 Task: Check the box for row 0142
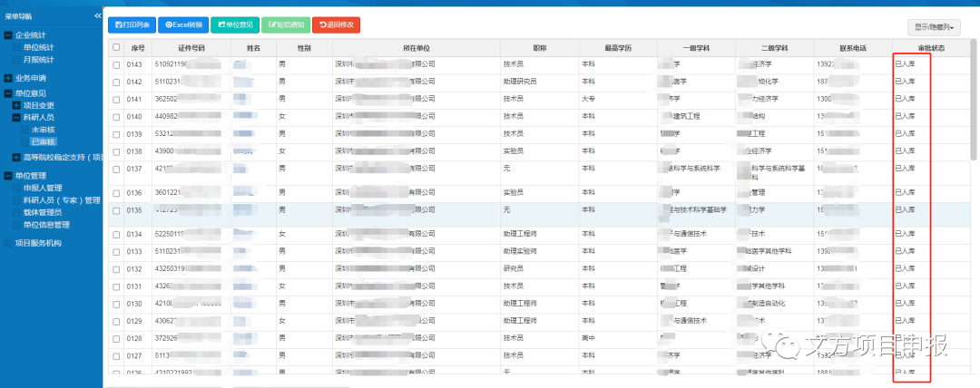tap(116, 82)
